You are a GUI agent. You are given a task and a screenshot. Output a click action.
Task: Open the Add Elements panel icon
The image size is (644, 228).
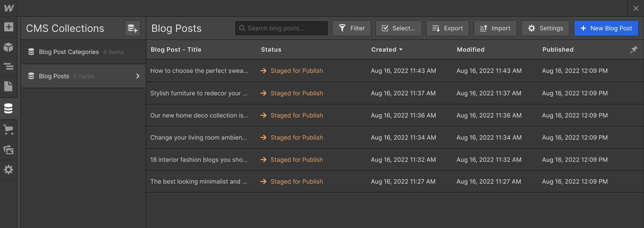tap(9, 27)
